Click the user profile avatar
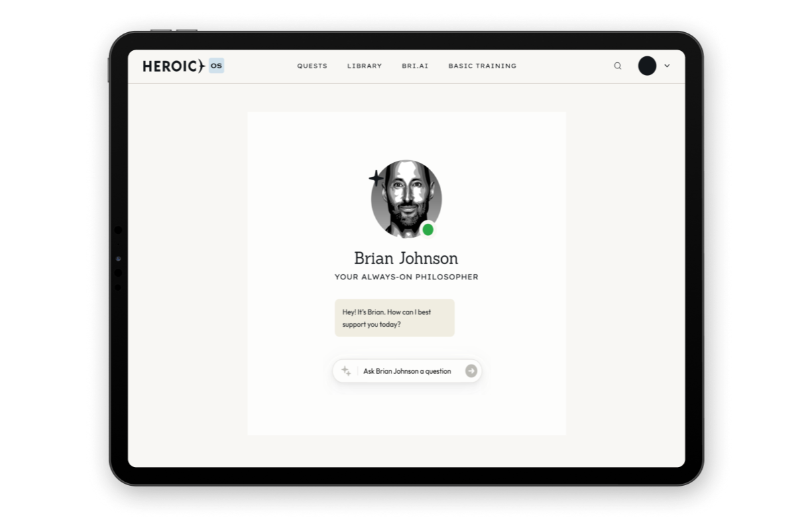This screenshot has height=524, width=812. point(647,66)
